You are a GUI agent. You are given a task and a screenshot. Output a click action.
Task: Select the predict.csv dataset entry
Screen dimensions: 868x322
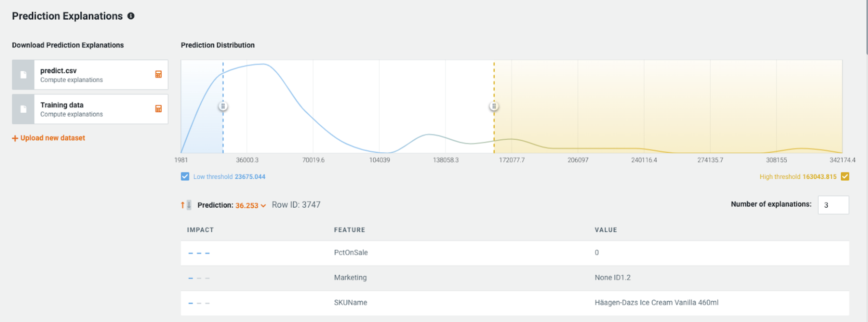tap(94, 75)
